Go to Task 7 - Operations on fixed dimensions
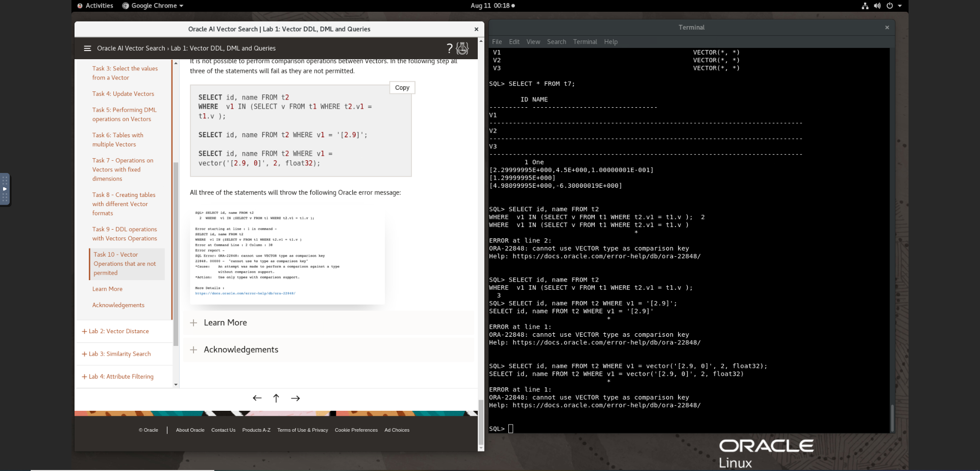Viewport: 980px width, 471px height. [123, 169]
